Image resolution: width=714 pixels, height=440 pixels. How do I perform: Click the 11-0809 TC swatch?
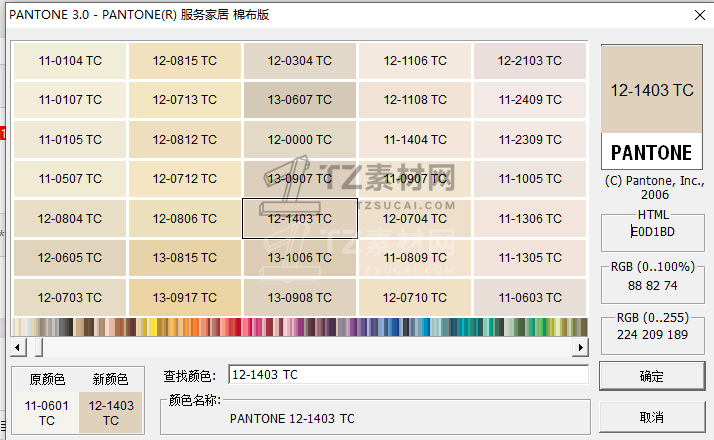tap(415, 258)
